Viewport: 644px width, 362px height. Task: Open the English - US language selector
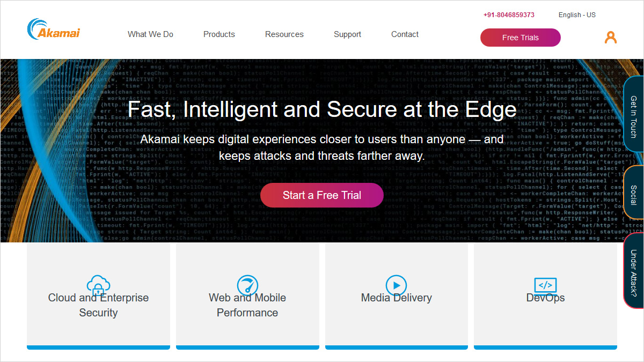coord(577,15)
